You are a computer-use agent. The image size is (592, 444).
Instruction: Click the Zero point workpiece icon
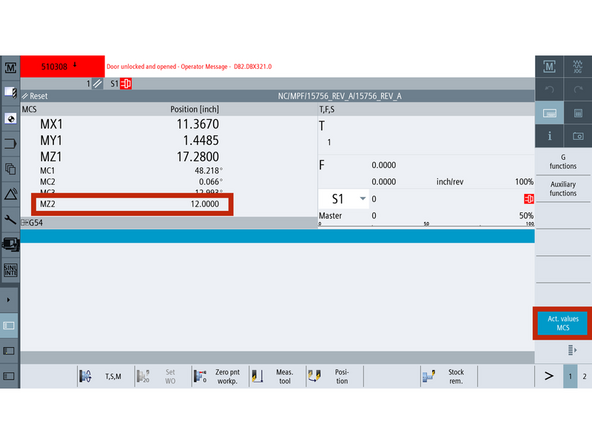point(200,376)
